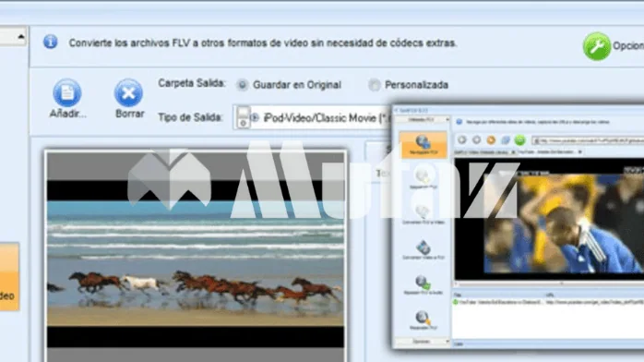Collapse the left sidebar header arrow
The height and width of the screenshot is (362, 644).
click(21, 37)
